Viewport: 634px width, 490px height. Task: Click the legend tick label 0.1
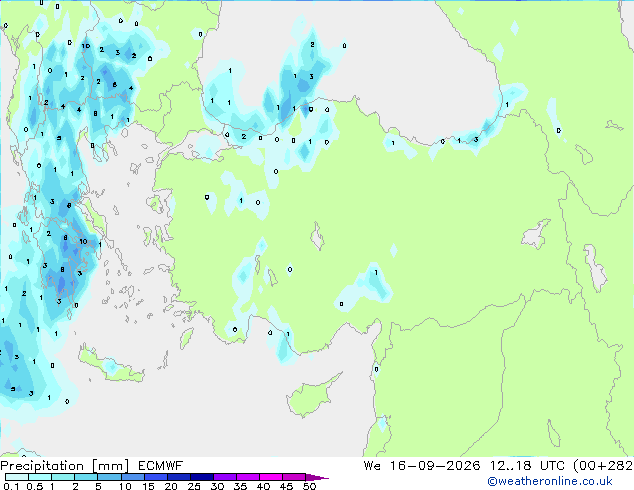pos(11,486)
